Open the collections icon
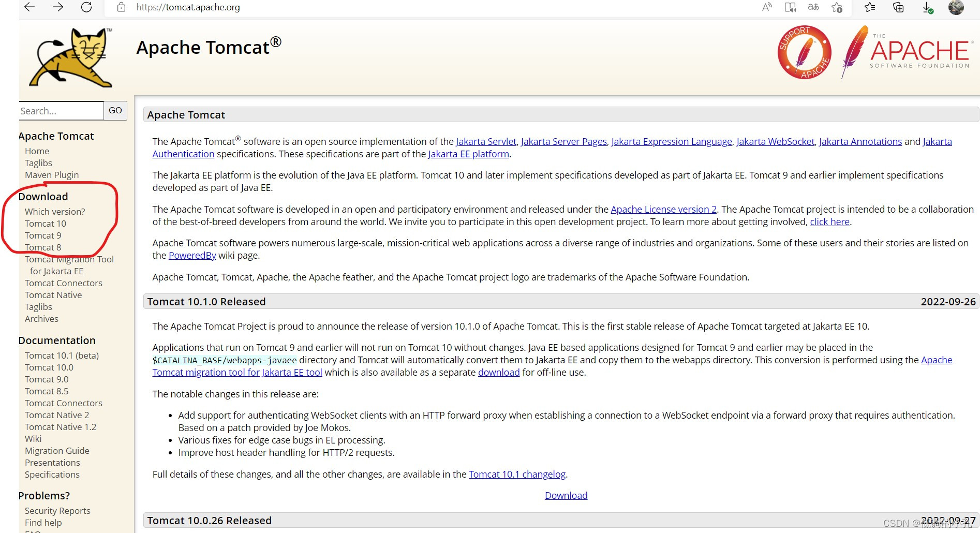The image size is (980, 533). [x=899, y=7]
